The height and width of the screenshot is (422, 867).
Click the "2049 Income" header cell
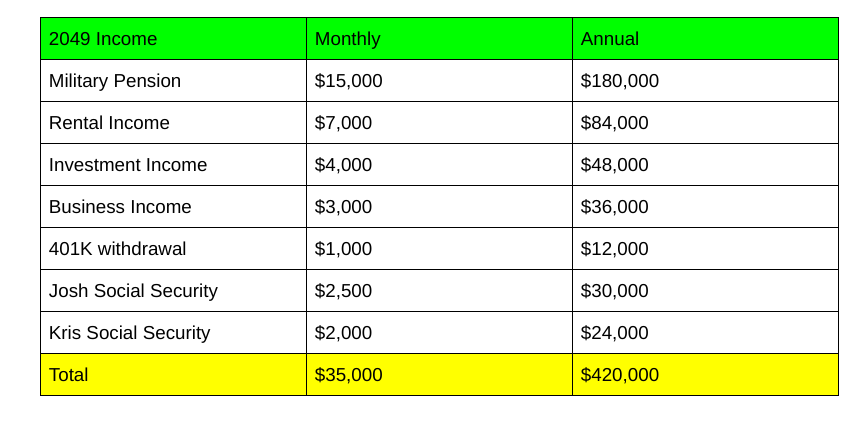coord(103,39)
